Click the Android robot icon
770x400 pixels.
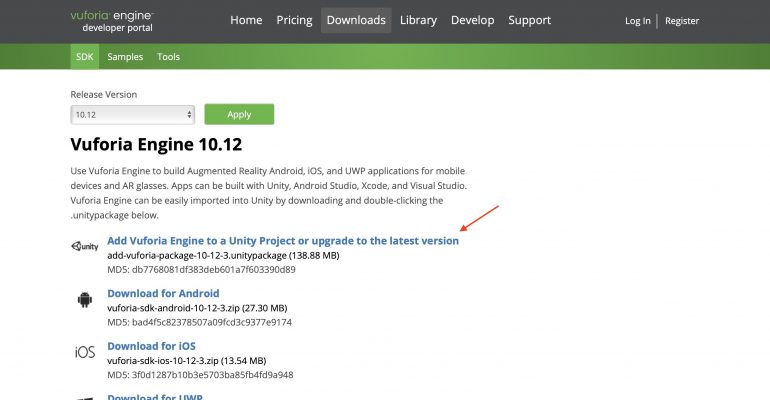click(x=84, y=299)
